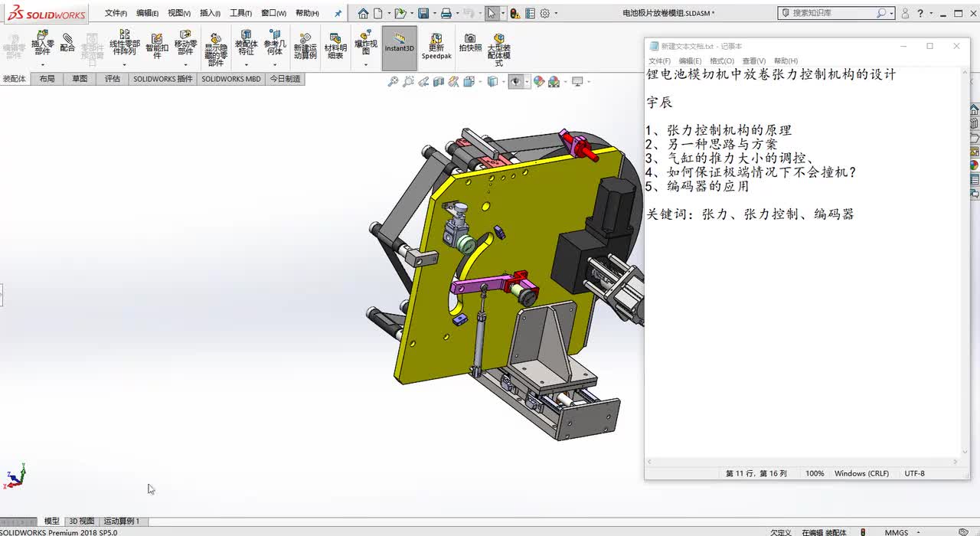Open Assembly Features (装配体特征) tool
Screen dimensions: 980x536
pos(246,43)
